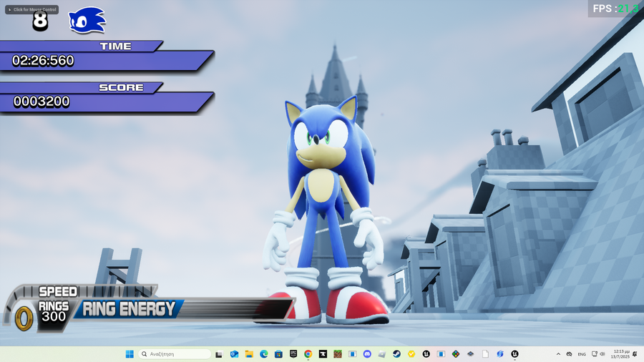Open network display tray icon
Image resolution: width=644 pixels, height=362 pixels.
(595, 354)
